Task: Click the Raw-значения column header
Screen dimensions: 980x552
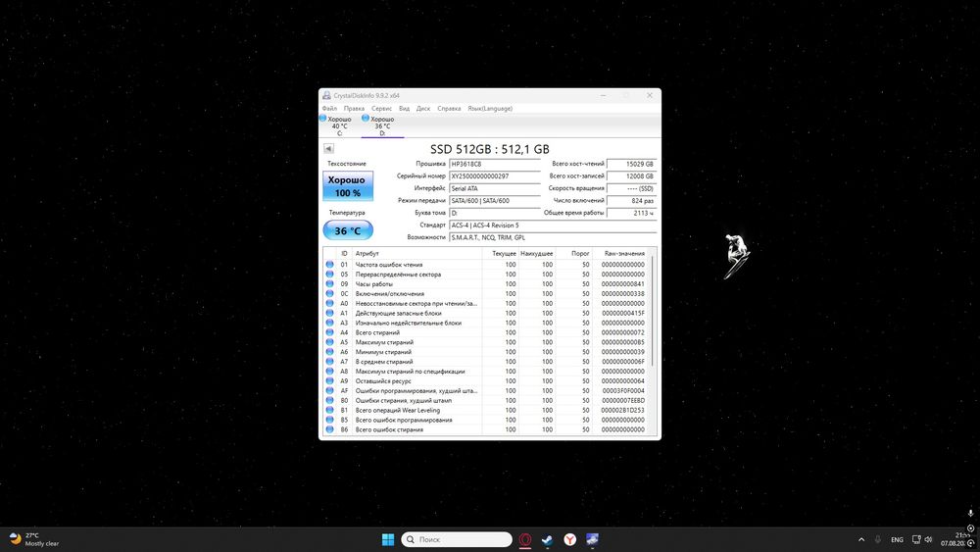Action: point(621,253)
